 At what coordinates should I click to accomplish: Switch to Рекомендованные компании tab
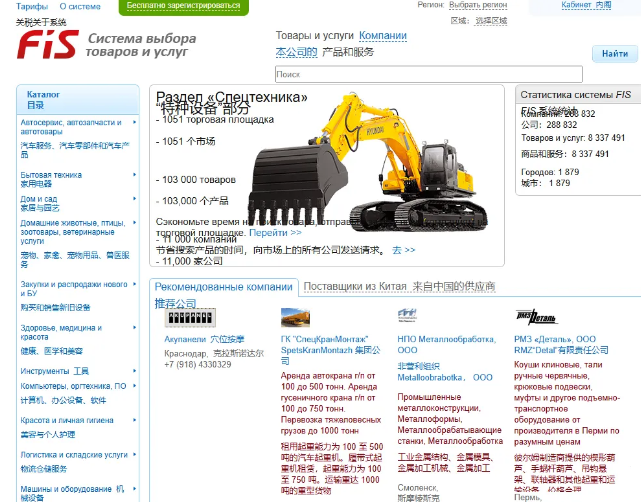click(223, 287)
